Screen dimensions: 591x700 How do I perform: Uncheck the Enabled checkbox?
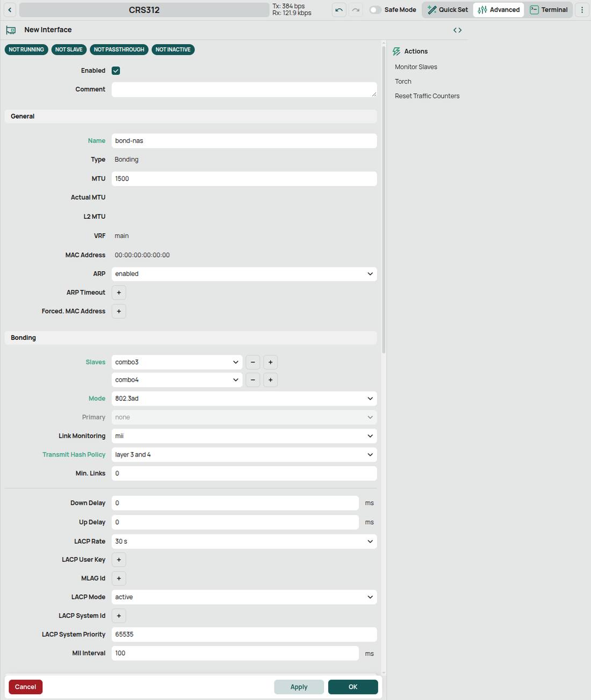click(x=116, y=70)
